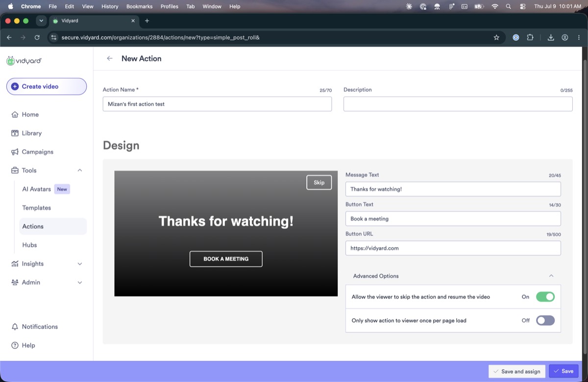588x382 pixels.
Task: Turn off allow viewer to skip toggle
Action: point(545,297)
